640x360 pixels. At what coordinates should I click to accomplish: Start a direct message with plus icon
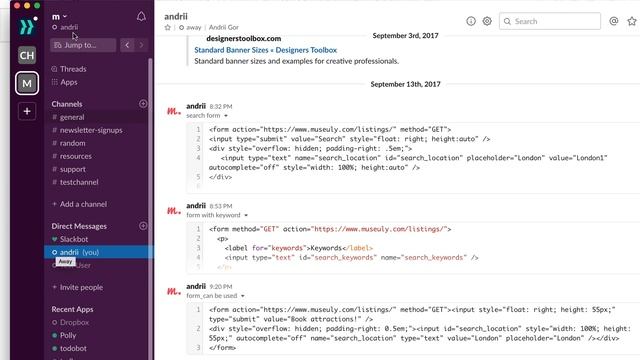point(143,226)
